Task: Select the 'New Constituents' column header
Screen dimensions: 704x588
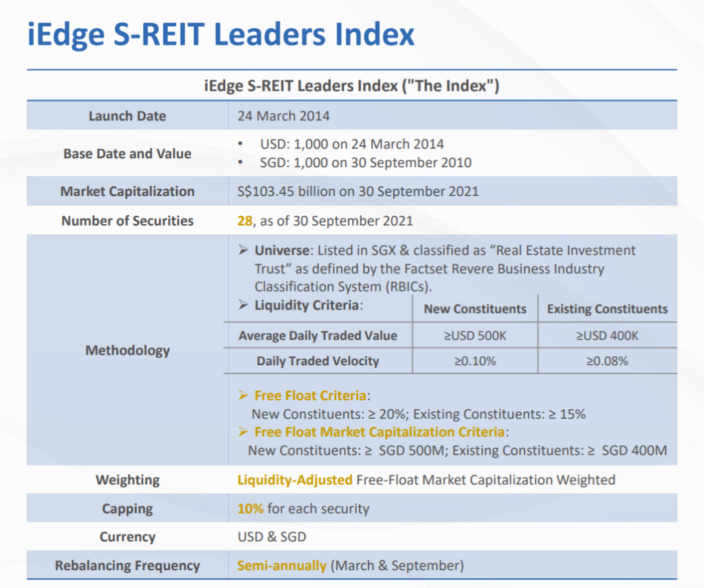Action: (x=475, y=309)
